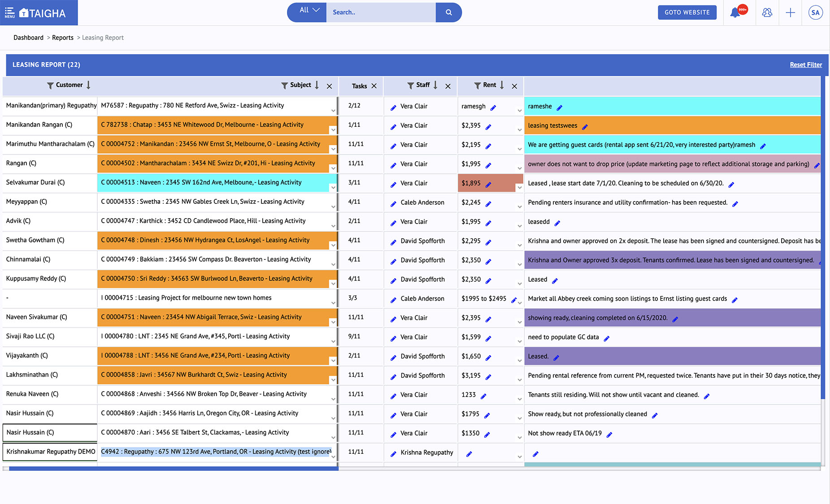This screenshot has height=504, width=830.
Task: Expand rent dropdown in $1,599 row
Action: point(520,341)
